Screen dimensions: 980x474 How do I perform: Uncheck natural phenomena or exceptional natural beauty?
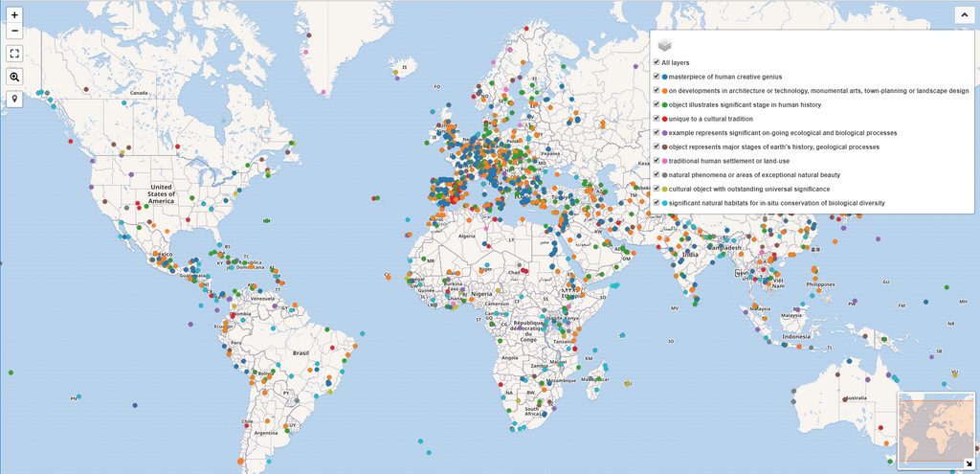657,175
